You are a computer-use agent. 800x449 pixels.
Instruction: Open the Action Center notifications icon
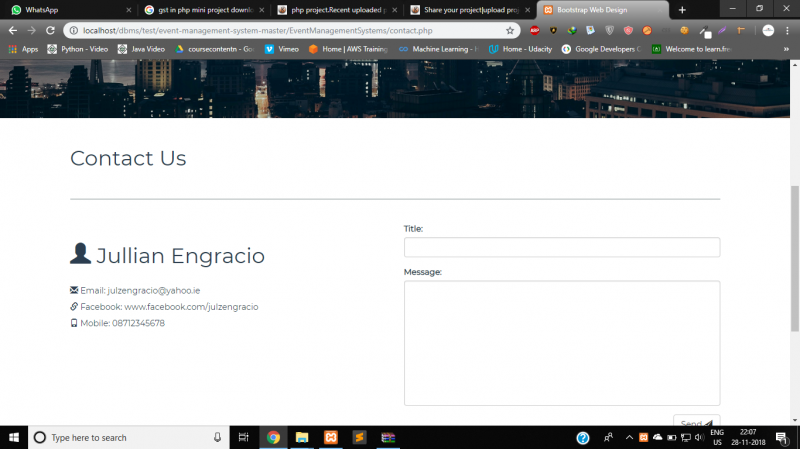pyautogui.click(x=782, y=437)
